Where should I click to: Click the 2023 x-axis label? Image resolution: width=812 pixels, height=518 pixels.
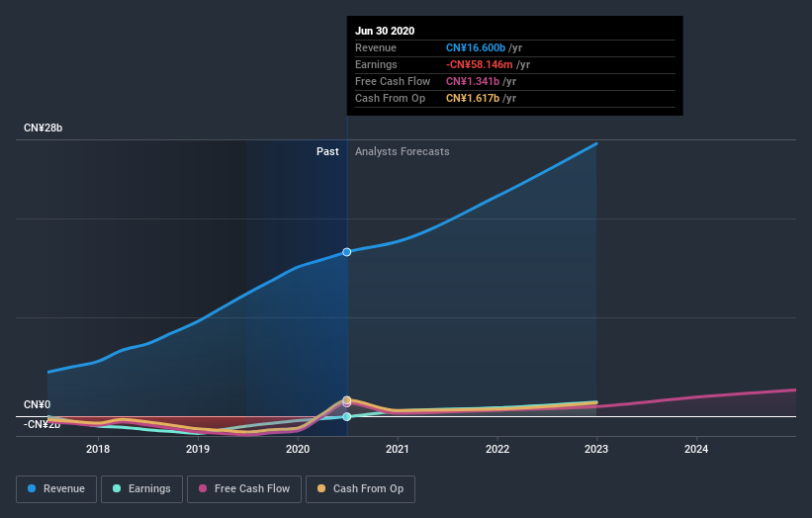[596, 449]
